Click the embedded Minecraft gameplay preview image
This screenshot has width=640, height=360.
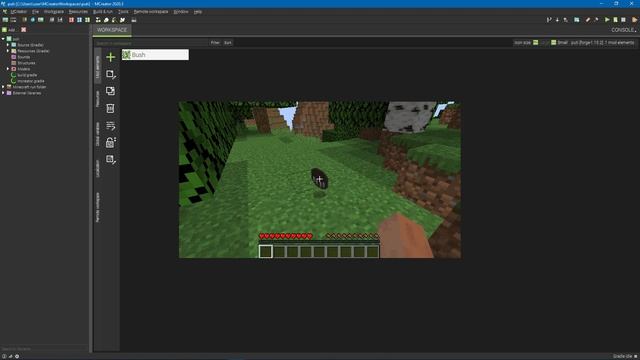320,180
